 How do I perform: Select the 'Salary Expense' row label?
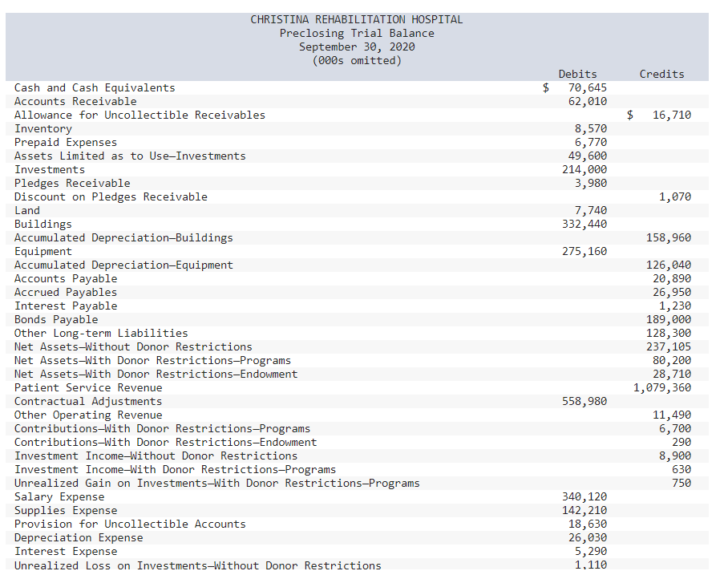pos(59,497)
